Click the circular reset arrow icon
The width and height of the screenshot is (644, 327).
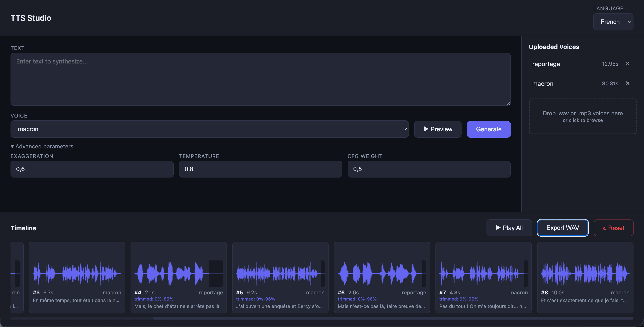tap(605, 228)
